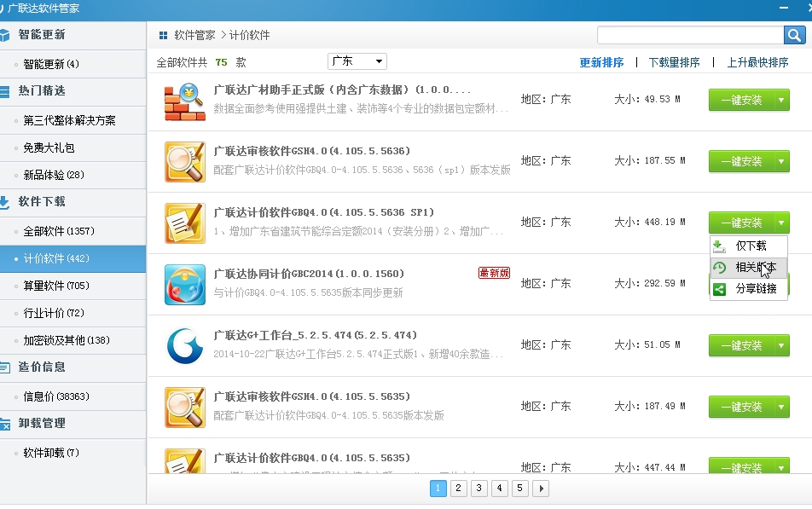Expand install options for GBQ4.0 5635
The width and height of the screenshot is (812, 509).
point(781,466)
